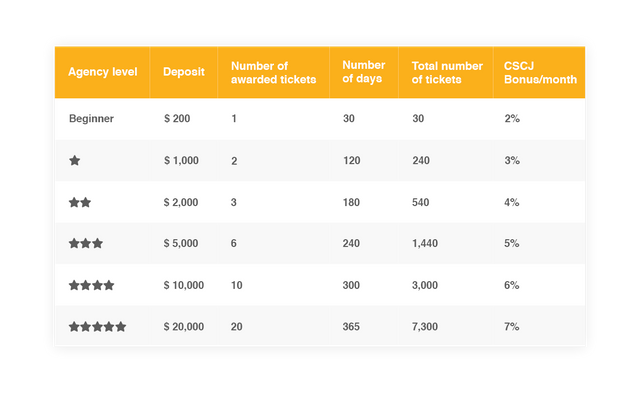The width and height of the screenshot is (640, 394).
Task: Select the Total number of tickets header
Action: click(447, 73)
